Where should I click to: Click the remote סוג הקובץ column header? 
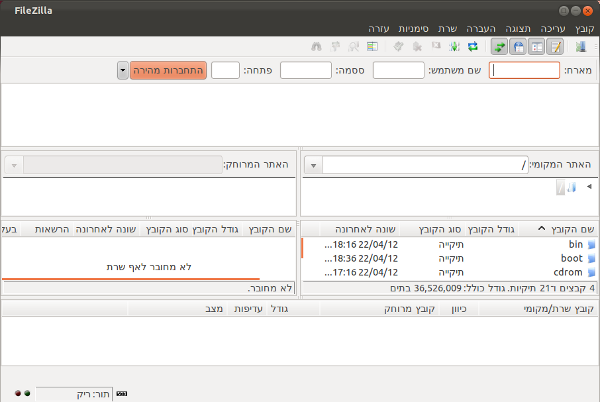(167, 229)
